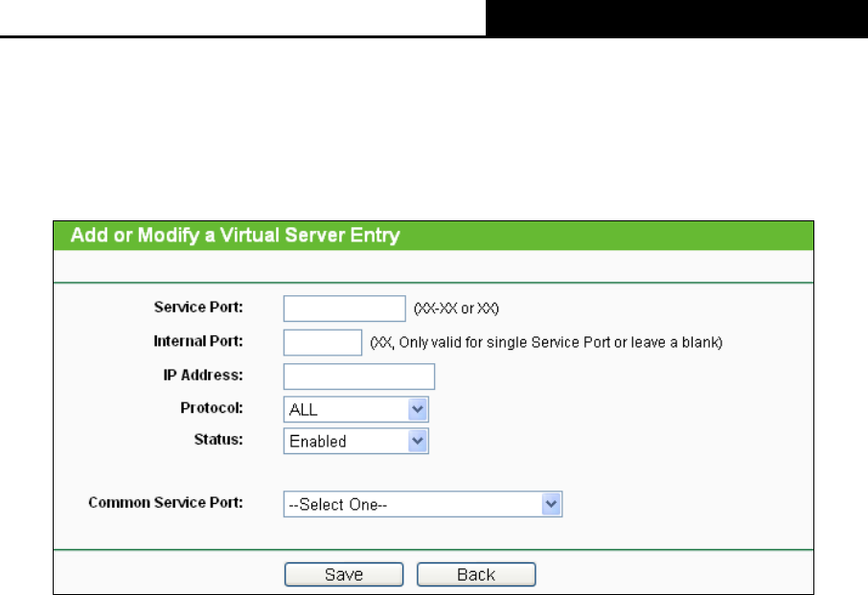Screen dimensions: 868x595
Task: Click the 'Common Service Port:' label
Action: (166, 503)
